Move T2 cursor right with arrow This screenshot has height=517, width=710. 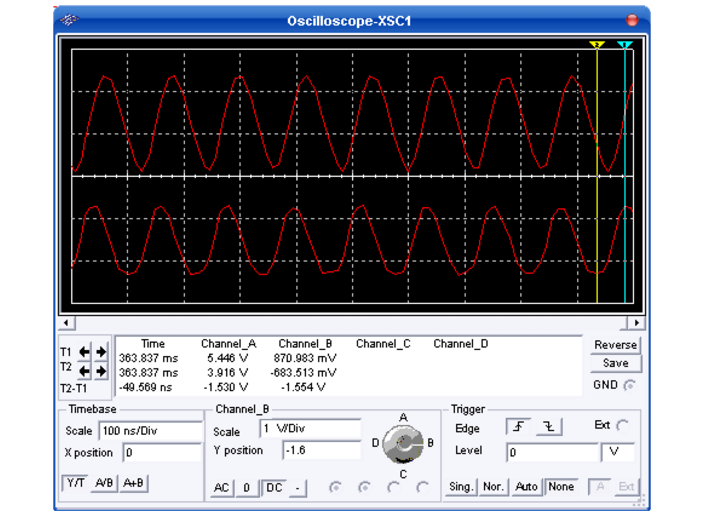pos(101,371)
